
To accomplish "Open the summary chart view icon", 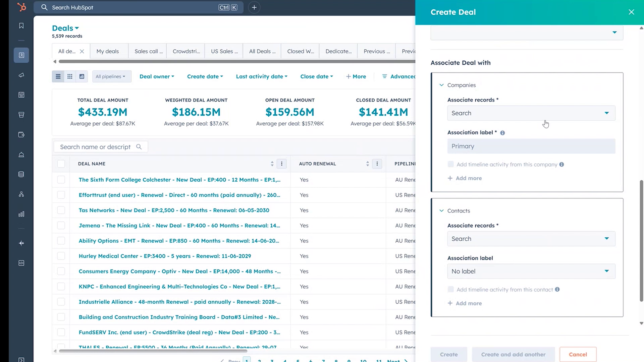I will (81, 76).
